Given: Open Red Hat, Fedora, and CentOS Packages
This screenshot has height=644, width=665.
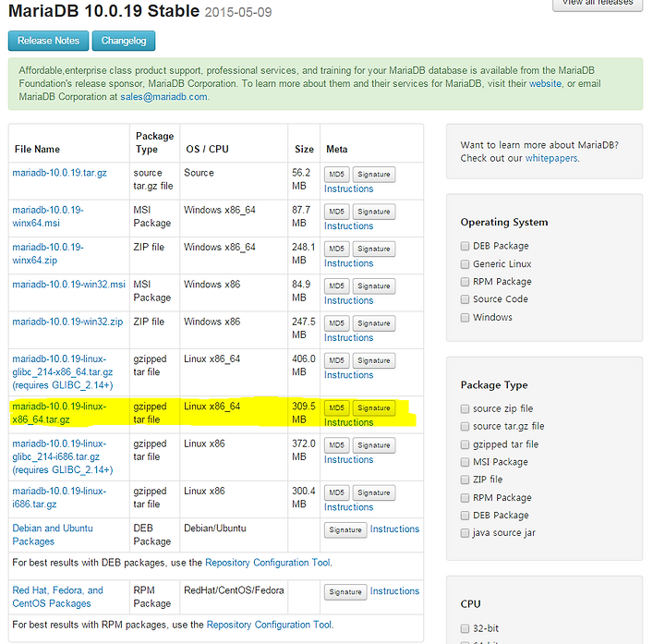Looking at the screenshot, I should click(x=57, y=597).
